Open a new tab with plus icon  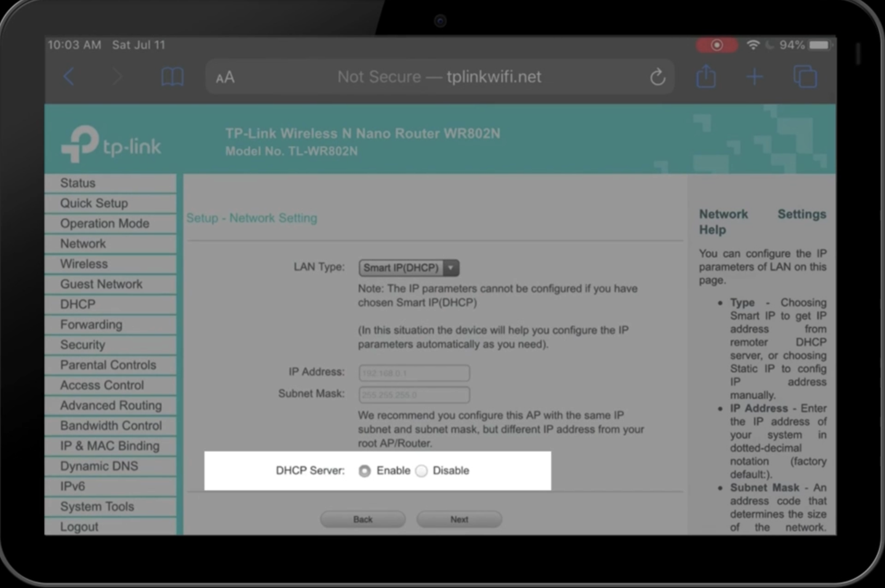coord(755,77)
